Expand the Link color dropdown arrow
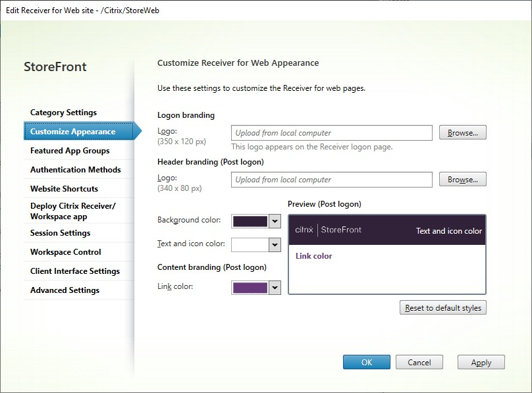This screenshot has height=393, width=532. tap(275, 288)
